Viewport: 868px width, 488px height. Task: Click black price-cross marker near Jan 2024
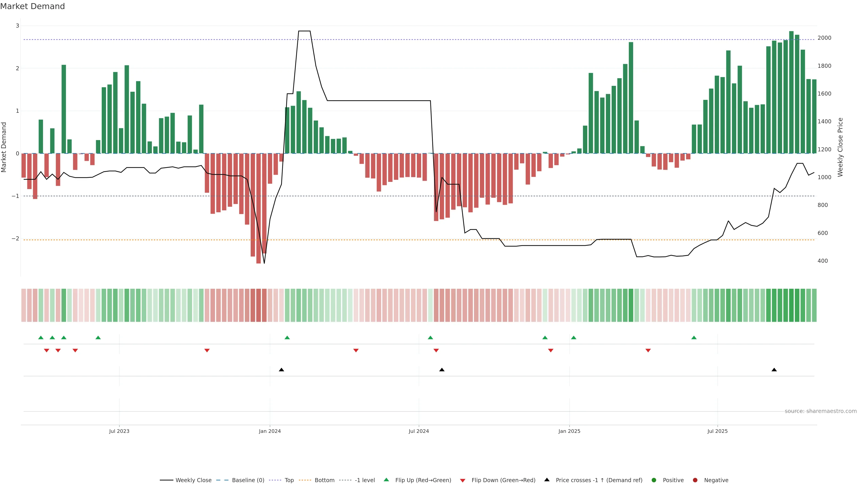coord(281,370)
